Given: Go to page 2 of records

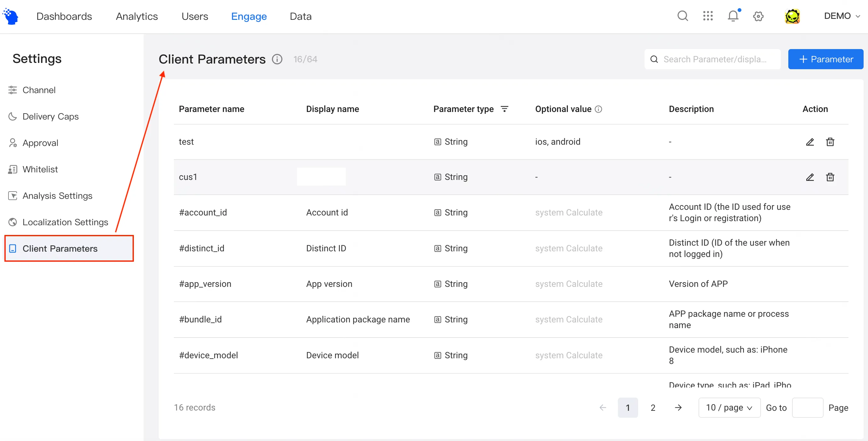Looking at the screenshot, I should tap(653, 407).
